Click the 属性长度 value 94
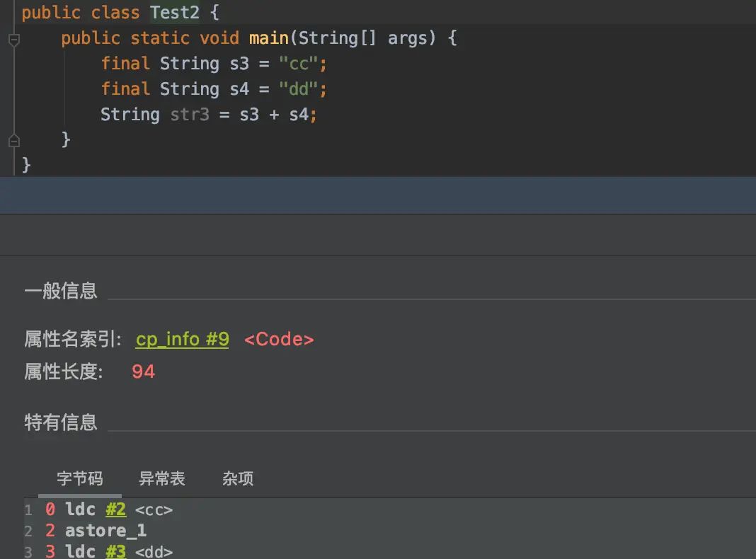The height and width of the screenshot is (559, 756). coord(143,371)
